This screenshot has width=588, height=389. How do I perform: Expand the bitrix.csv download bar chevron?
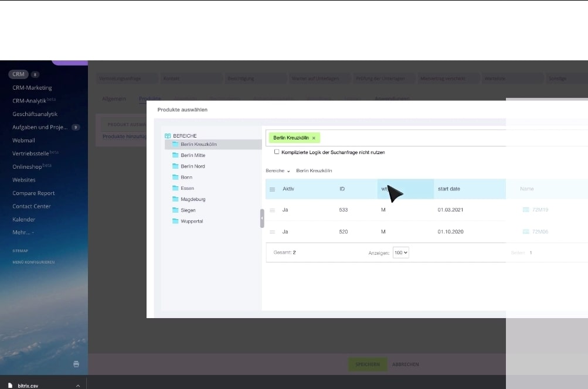tap(77, 385)
